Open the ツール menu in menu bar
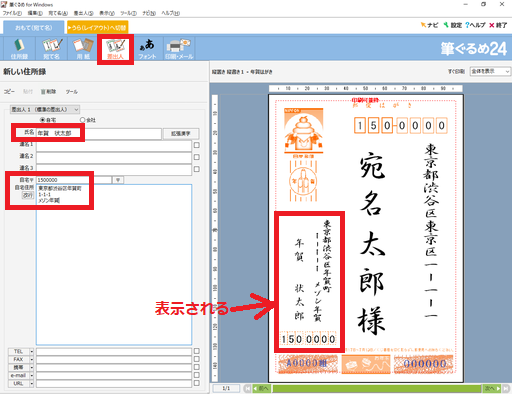 click(128, 13)
